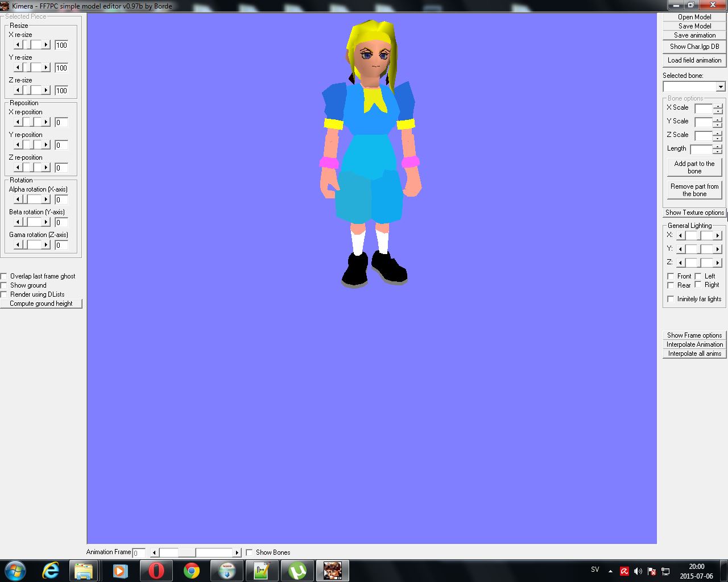Enable Overlap last frame ghost
Image resolution: width=728 pixels, height=582 pixels.
coord(4,276)
